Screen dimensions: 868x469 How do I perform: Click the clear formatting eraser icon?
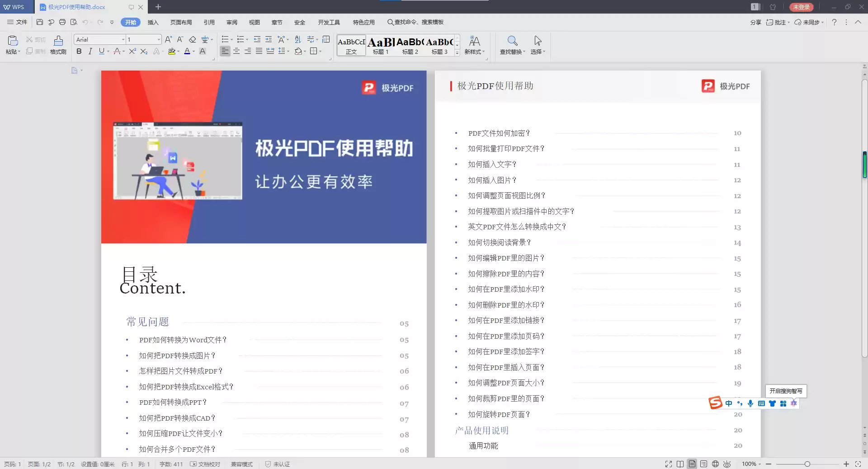[193, 39]
